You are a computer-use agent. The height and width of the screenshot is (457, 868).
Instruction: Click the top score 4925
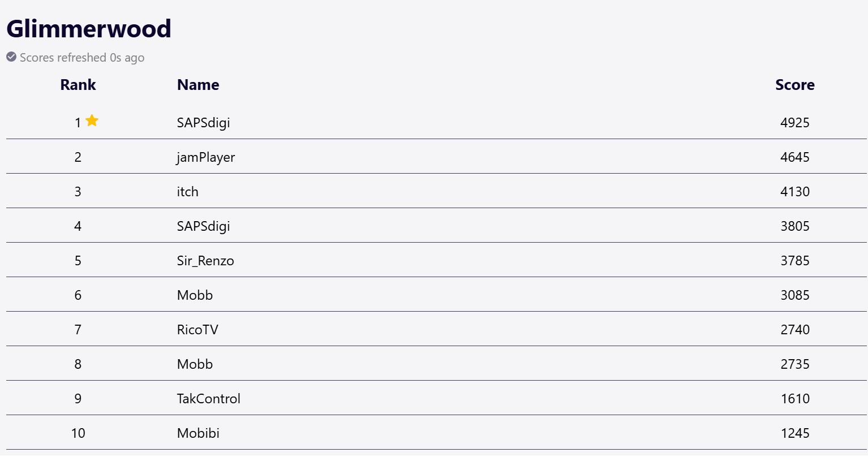[794, 123]
